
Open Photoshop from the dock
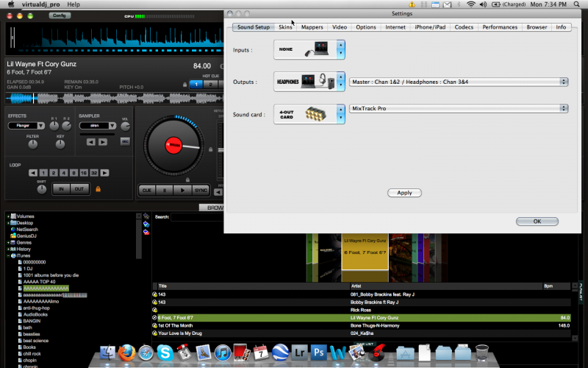point(318,353)
